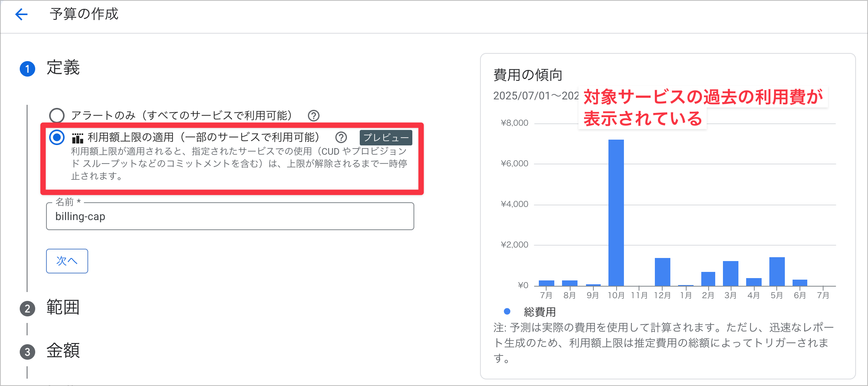Click the step 2 circle for 範囲
Image resolution: width=868 pixels, height=386 pixels.
(27, 308)
